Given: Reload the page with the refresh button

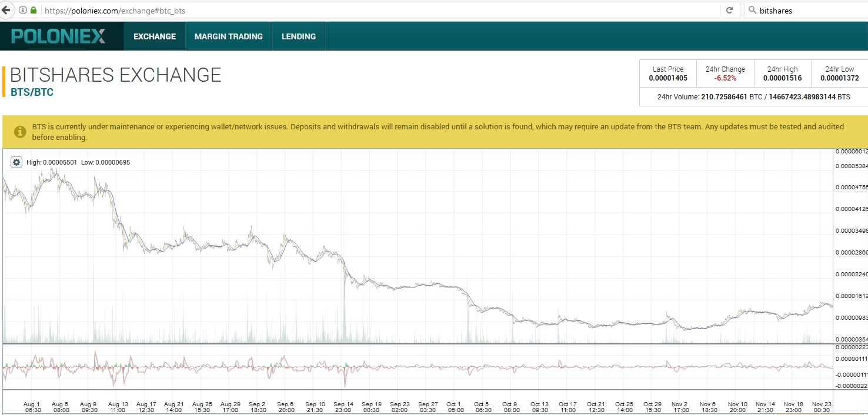Looking at the screenshot, I should pos(729,10).
